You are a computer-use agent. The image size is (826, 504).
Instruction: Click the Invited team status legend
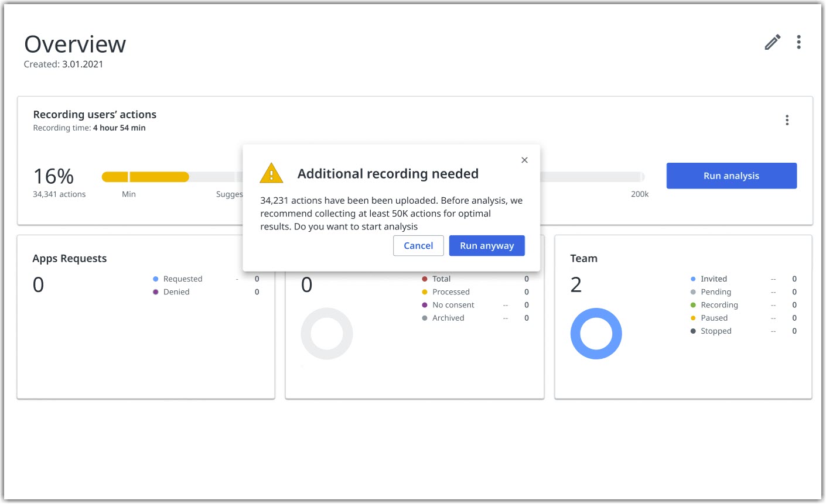tap(708, 279)
